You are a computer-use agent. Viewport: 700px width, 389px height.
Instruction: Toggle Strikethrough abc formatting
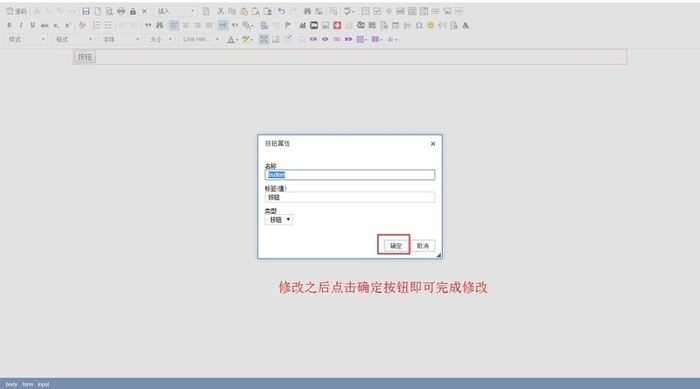pos(44,25)
